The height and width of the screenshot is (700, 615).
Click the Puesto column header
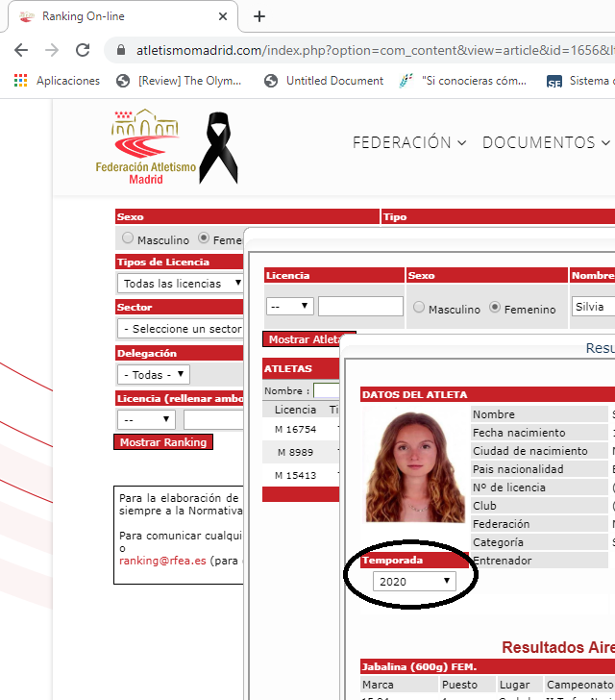(x=459, y=685)
